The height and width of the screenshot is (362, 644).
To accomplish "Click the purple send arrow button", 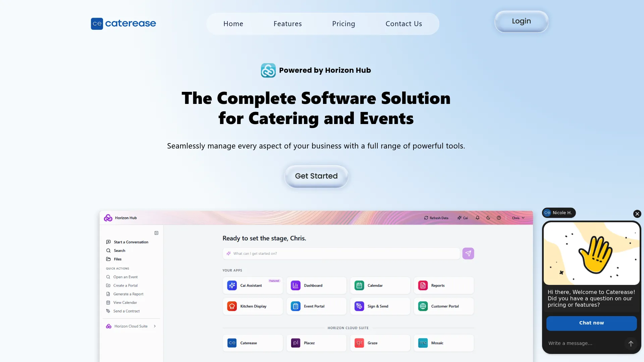I will pos(468,254).
